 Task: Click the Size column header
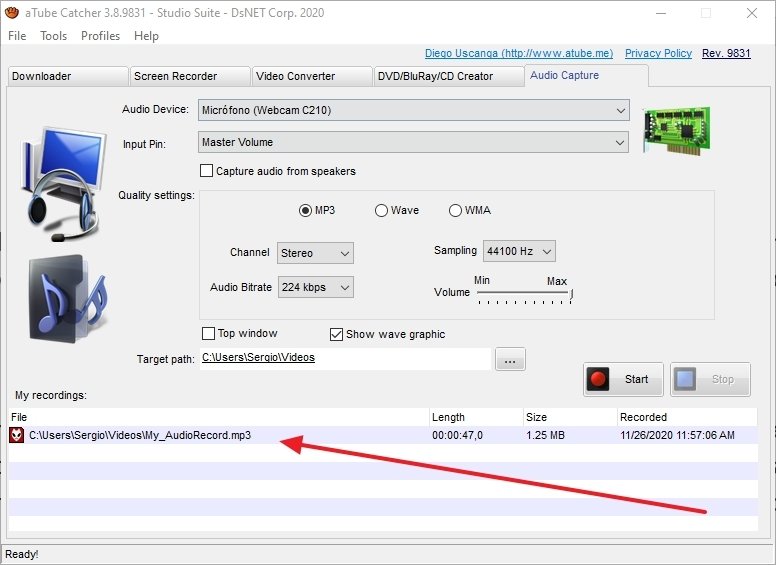click(x=570, y=417)
